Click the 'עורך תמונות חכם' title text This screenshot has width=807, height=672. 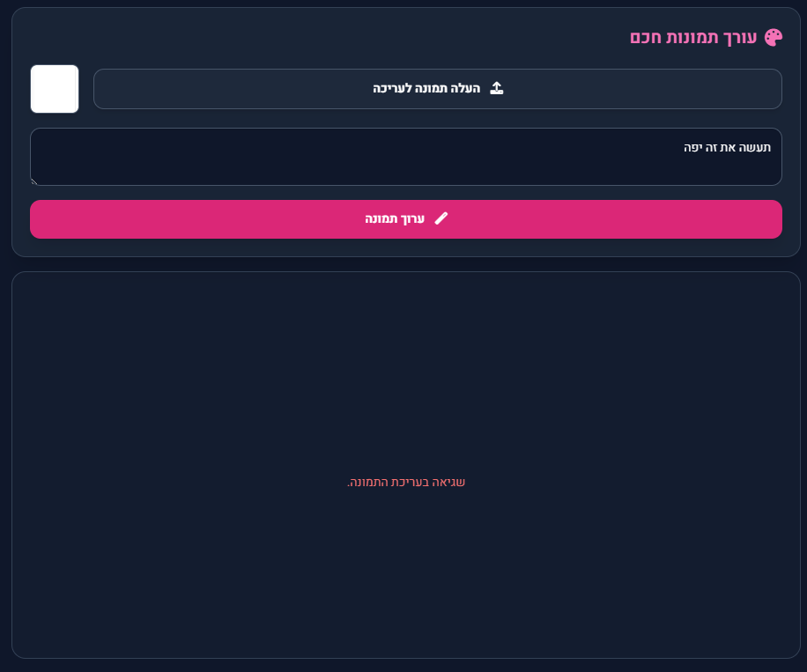click(x=693, y=37)
